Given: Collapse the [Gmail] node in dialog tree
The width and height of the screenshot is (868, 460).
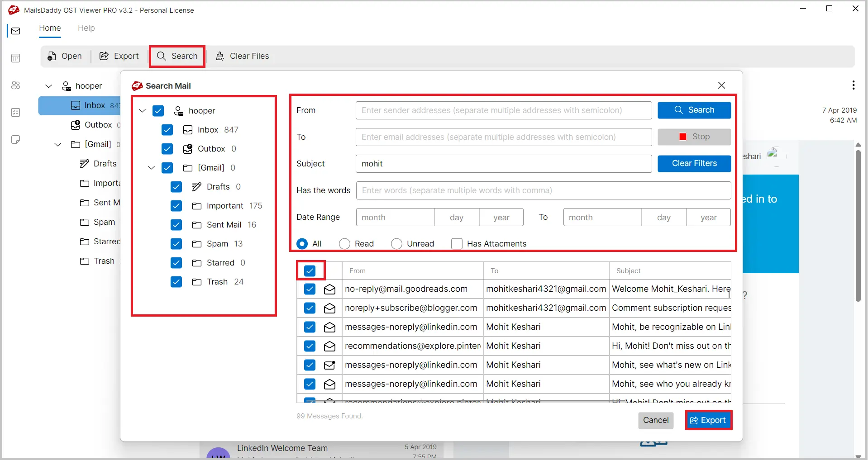Looking at the screenshot, I should tap(152, 168).
